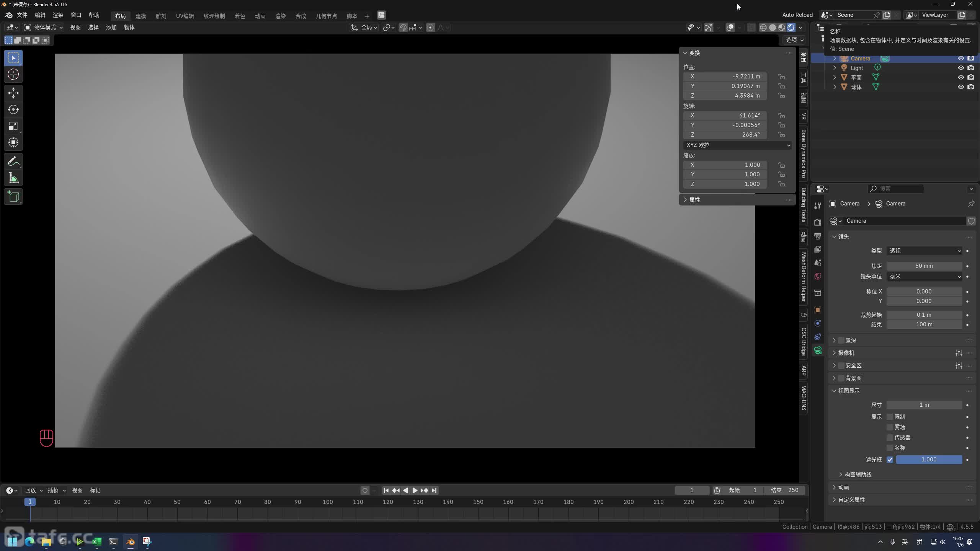Choose the Annotate pencil tool
Screen dimensions: 980x551
tap(13, 161)
